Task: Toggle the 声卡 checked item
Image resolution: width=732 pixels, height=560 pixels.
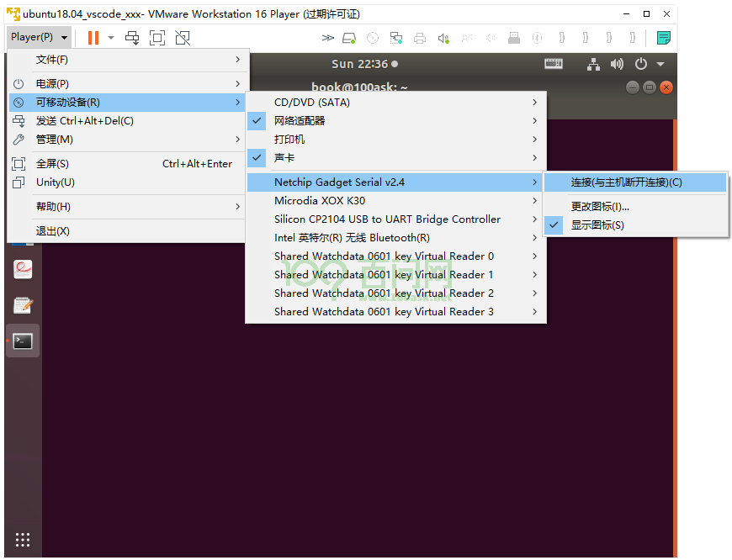Action: [x=396, y=158]
